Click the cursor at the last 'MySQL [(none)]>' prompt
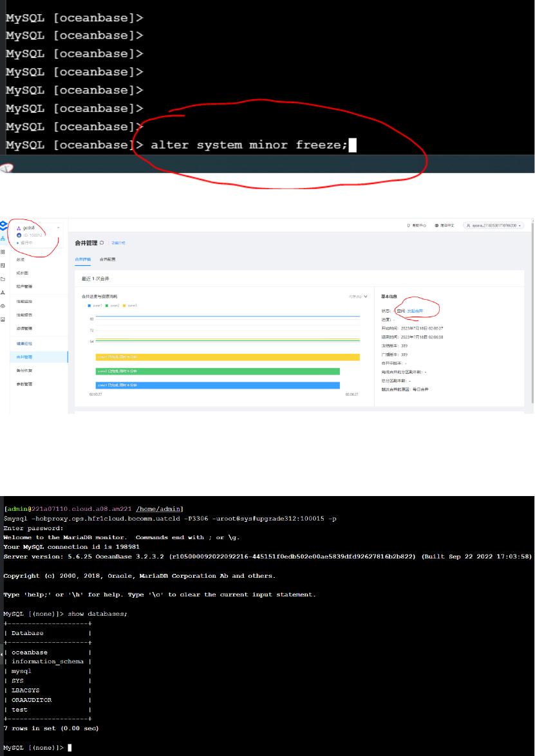Image resolution: width=535 pixels, height=756 pixels. tap(70, 748)
